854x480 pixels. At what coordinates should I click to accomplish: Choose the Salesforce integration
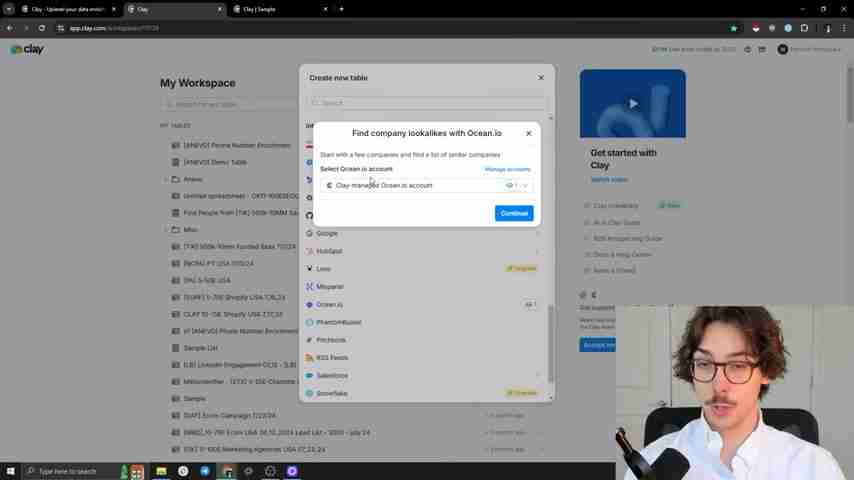(x=332, y=376)
